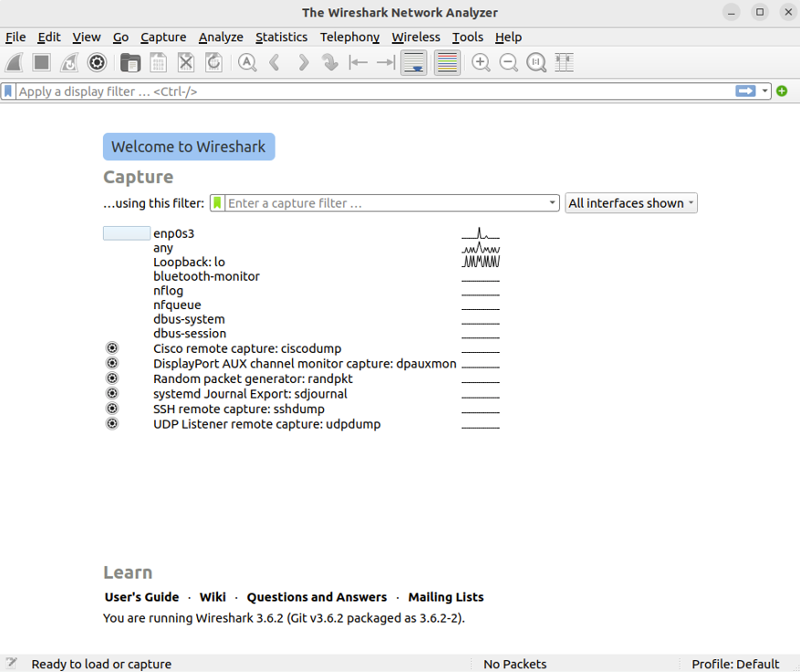Click capture filter green bookmark icon

[217, 203]
